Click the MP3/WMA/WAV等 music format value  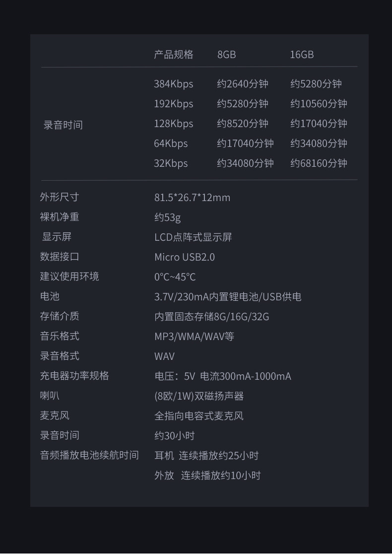coord(194,337)
